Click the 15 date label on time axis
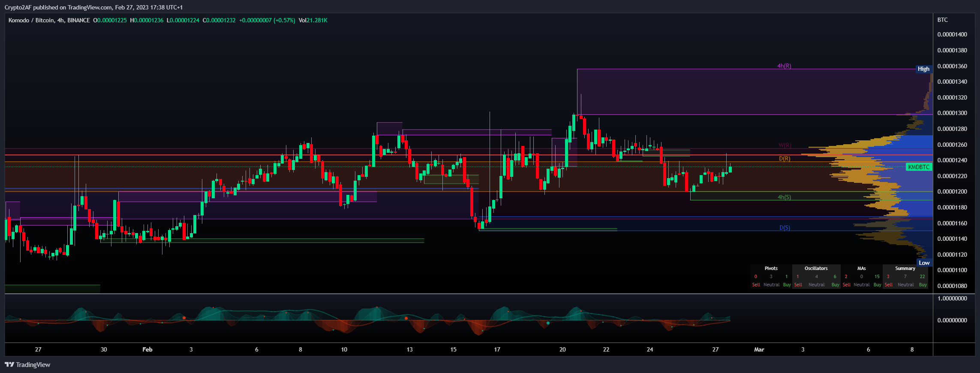Image resolution: width=980 pixels, height=373 pixels. (454, 349)
